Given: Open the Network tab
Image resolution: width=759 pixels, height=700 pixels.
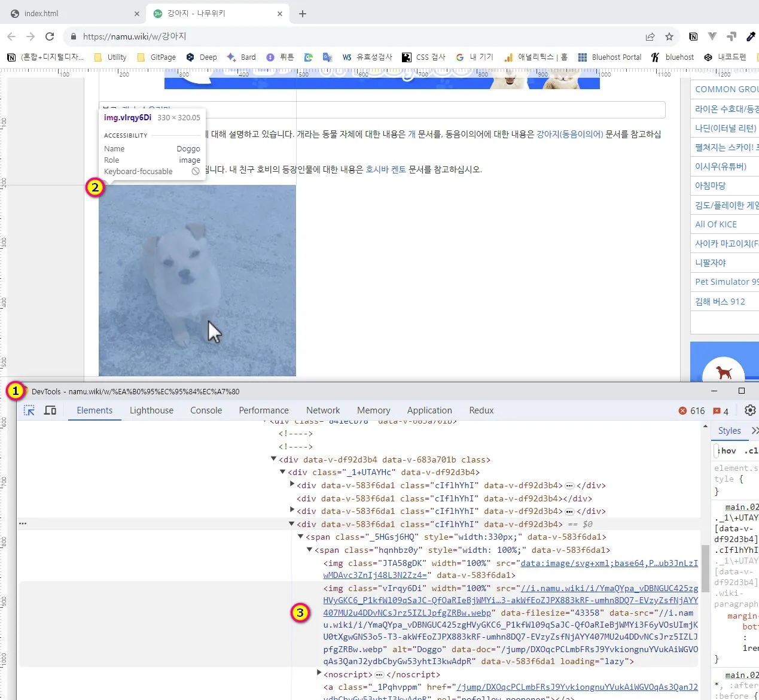Looking at the screenshot, I should [x=323, y=410].
